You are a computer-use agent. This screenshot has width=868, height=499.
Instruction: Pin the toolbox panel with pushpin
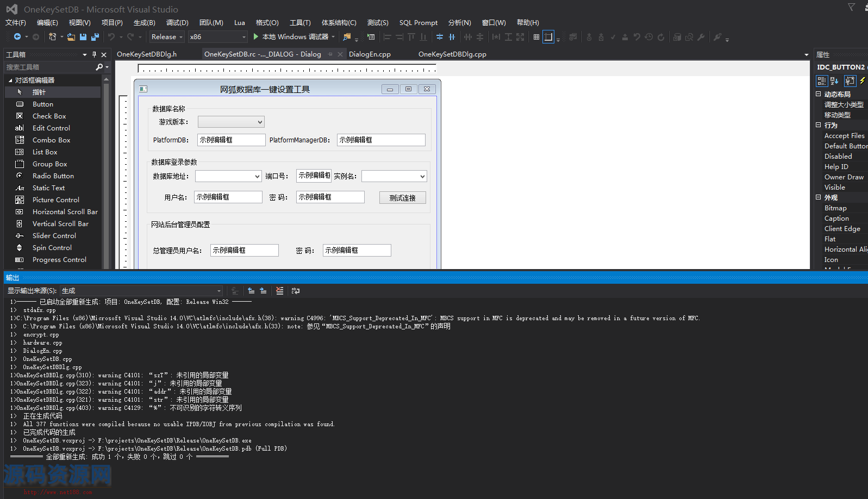[94, 54]
